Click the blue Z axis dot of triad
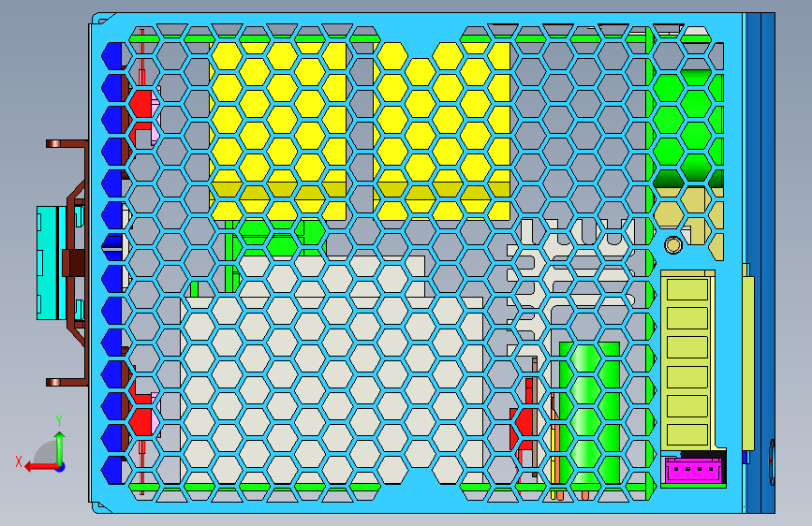 pyautogui.click(x=61, y=467)
